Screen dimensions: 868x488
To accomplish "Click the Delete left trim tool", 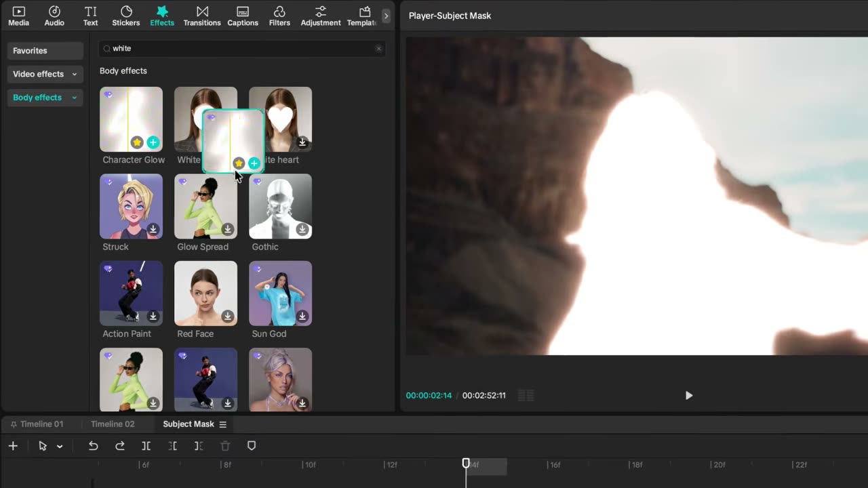I will (x=173, y=446).
